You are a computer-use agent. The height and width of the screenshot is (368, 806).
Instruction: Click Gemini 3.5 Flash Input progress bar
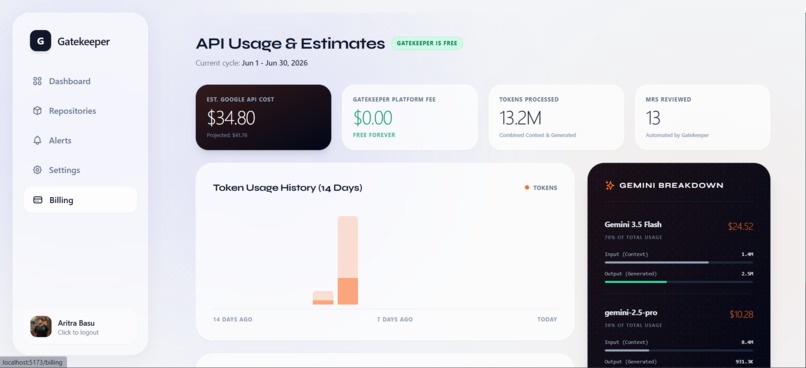679,262
